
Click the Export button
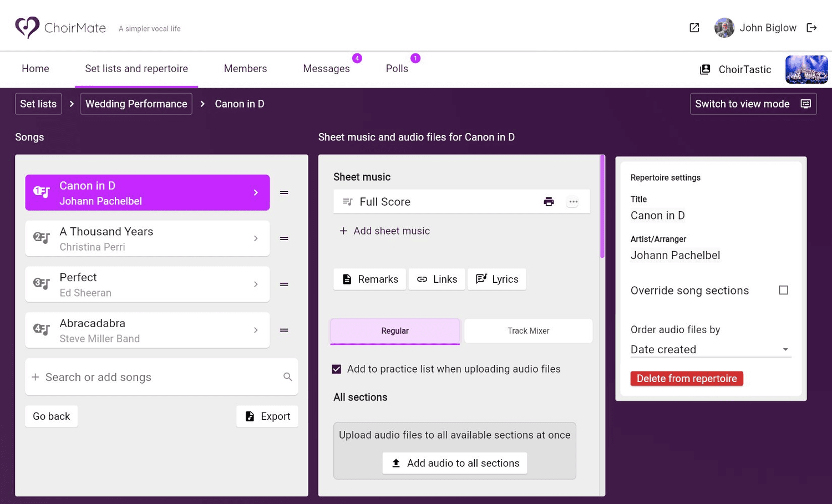[267, 416]
